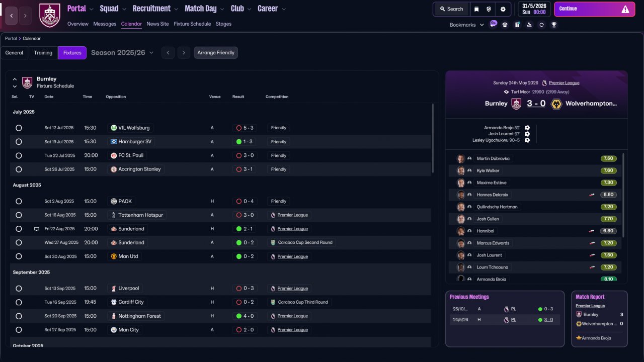This screenshot has width=644, height=362.
Task: Expand the Club menu chevron
Action: pyautogui.click(x=249, y=9)
